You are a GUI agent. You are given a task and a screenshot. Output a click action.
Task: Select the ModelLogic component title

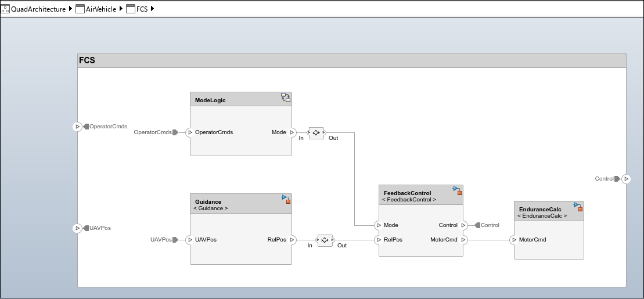coord(210,100)
